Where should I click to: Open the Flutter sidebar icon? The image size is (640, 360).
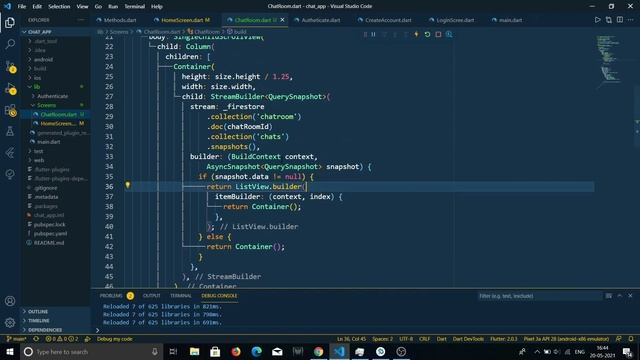tap(10, 153)
